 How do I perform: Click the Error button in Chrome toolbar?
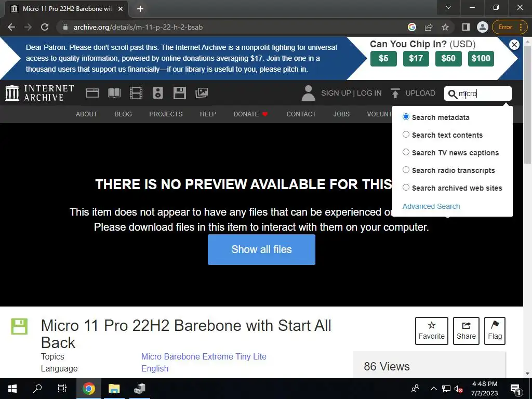tap(505, 27)
